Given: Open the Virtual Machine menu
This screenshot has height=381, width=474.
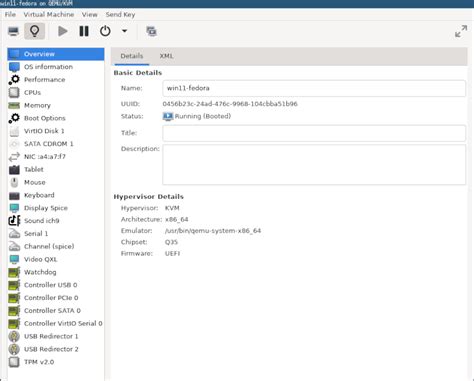Looking at the screenshot, I should [49, 15].
